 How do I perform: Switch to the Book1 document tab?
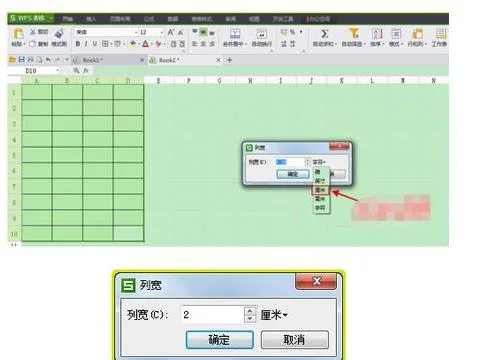click(109, 60)
